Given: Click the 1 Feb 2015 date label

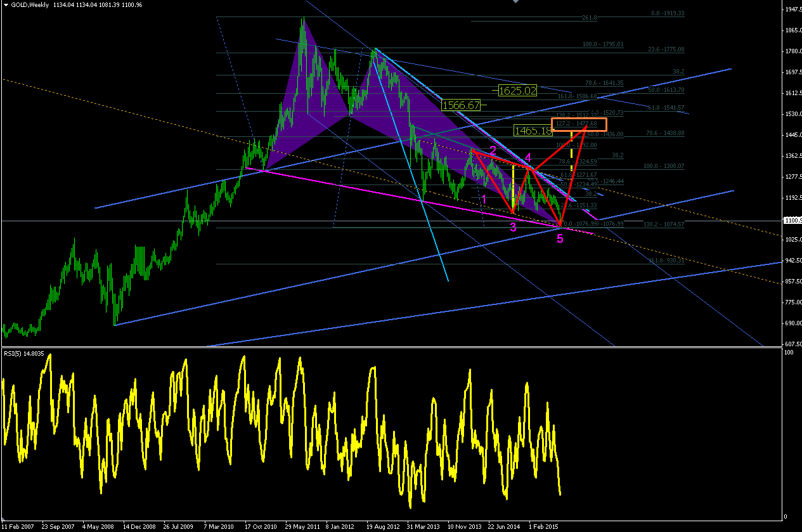Looking at the screenshot, I should pyautogui.click(x=543, y=526).
